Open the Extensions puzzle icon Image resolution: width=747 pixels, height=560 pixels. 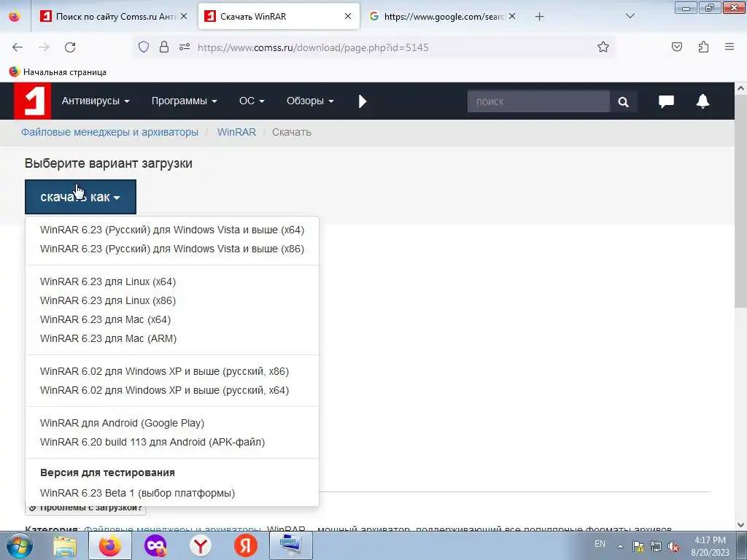703,47
